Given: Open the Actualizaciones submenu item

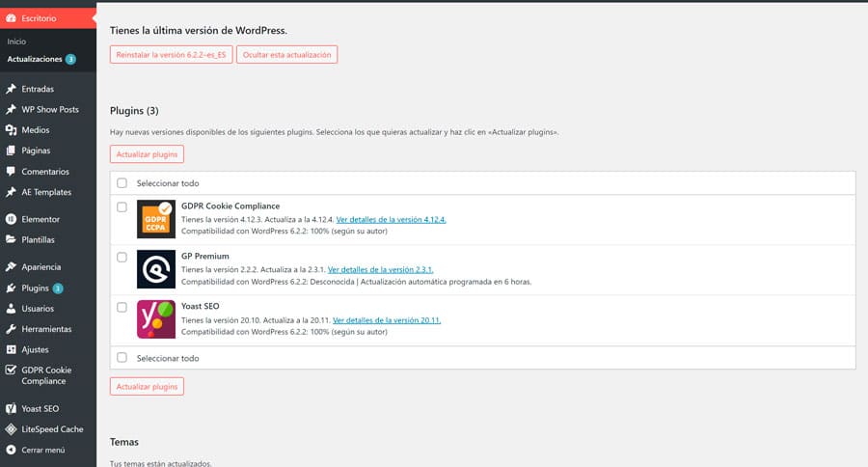Looking at the screenshot, I should [35, 59].
